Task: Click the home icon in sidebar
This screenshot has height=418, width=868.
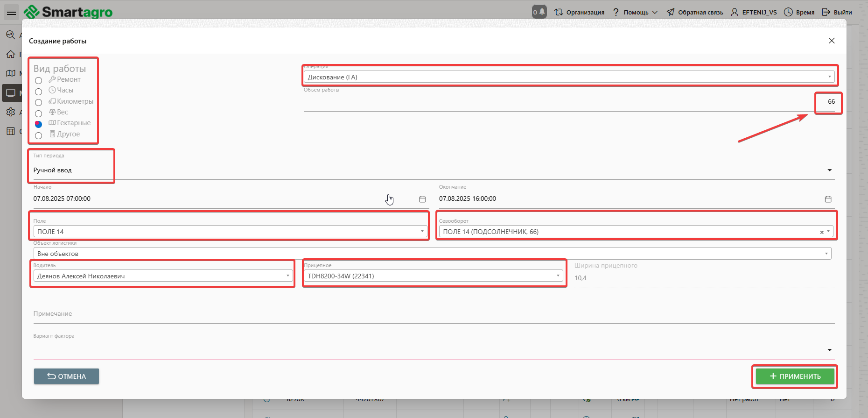Action: click(x=11, y=54)
